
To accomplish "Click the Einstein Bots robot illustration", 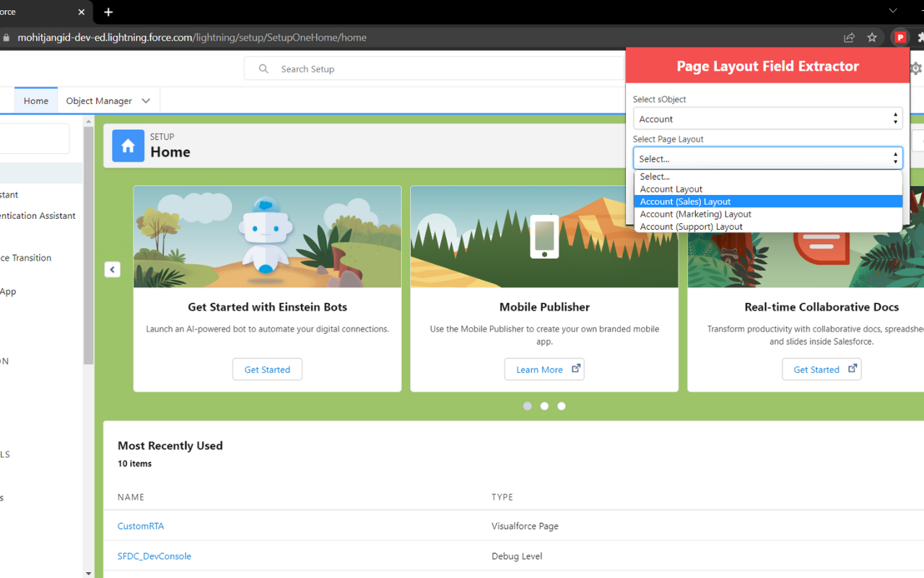I will tap(266, 235).
